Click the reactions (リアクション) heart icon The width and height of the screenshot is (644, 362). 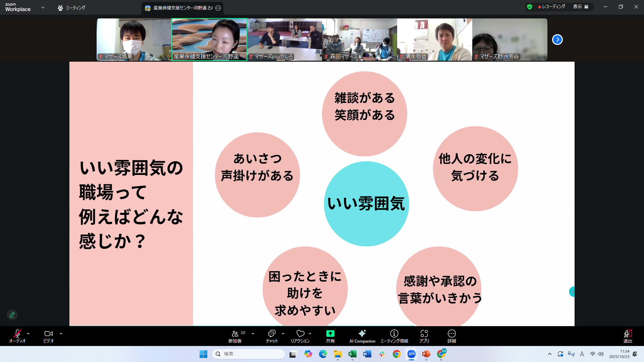tap(300, 336)
